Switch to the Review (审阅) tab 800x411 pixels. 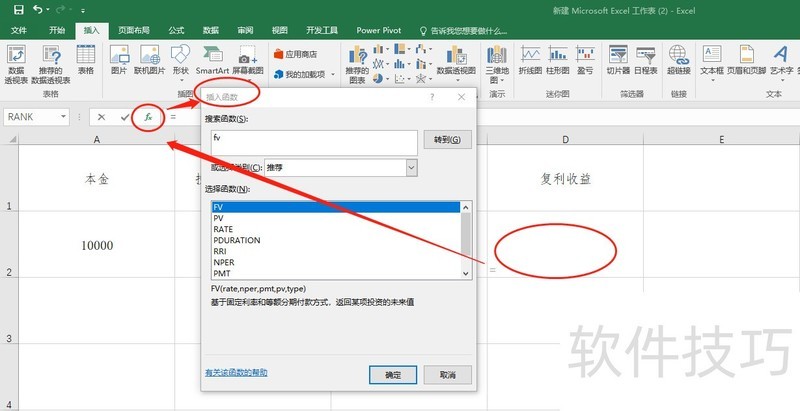coord(245,31)
